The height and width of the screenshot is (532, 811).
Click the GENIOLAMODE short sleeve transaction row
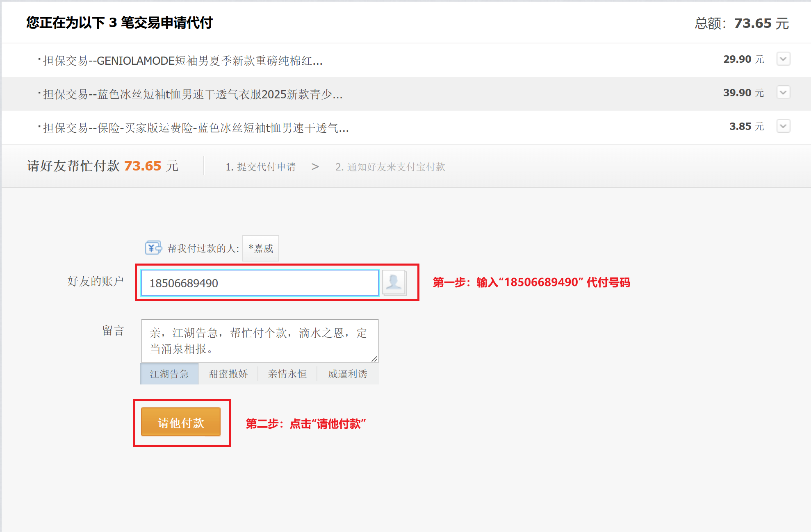(183, 61)
